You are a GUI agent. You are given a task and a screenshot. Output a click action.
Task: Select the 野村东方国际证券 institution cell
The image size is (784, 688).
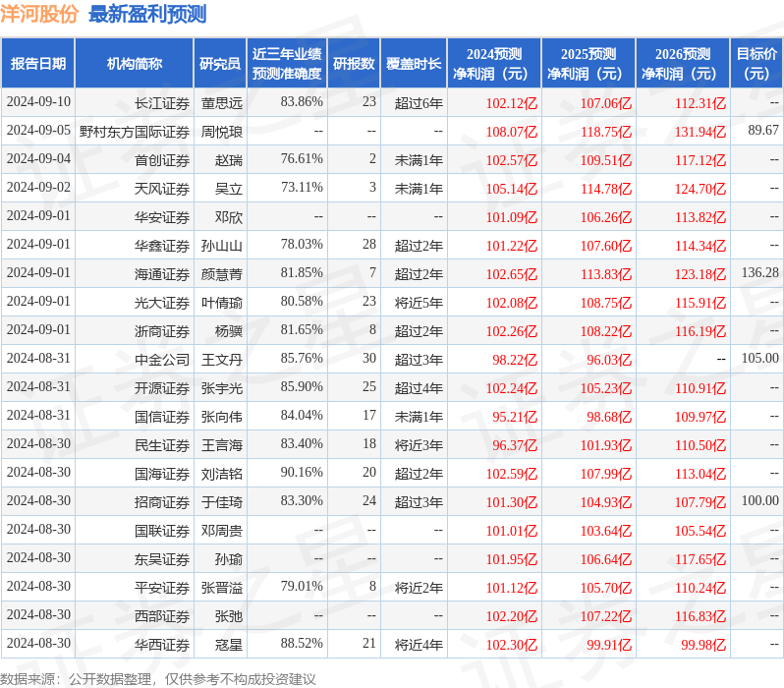[135, 132]
